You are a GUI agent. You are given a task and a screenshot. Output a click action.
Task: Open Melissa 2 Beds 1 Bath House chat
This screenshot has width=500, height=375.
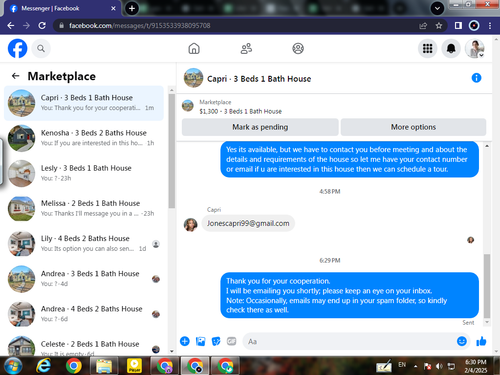(x=84, y=208)
